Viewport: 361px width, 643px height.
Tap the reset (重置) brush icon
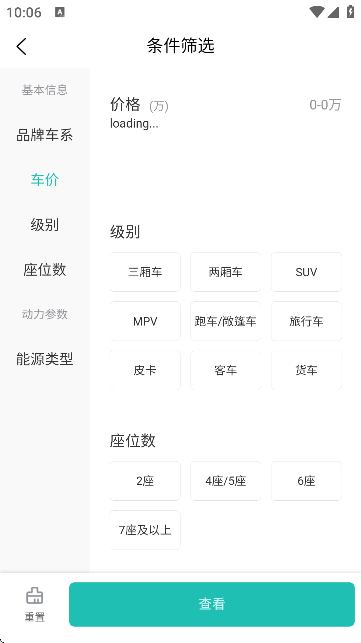tap(34, 596)
